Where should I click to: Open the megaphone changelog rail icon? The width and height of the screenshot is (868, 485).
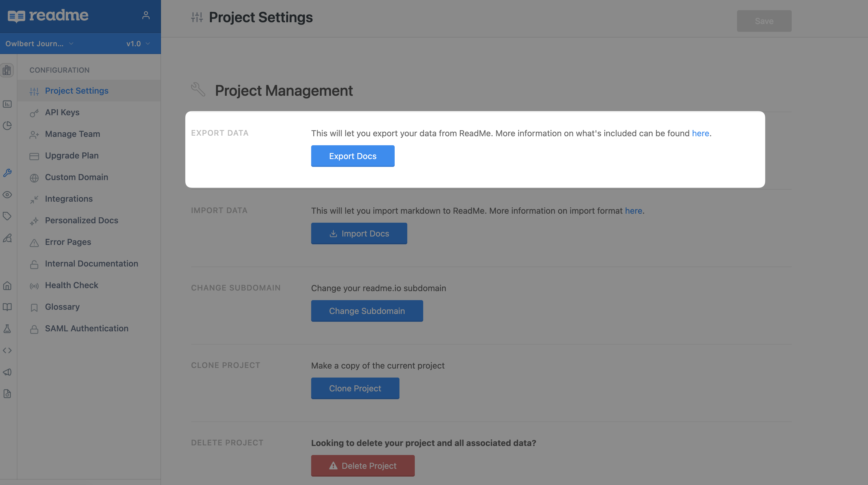8,372
